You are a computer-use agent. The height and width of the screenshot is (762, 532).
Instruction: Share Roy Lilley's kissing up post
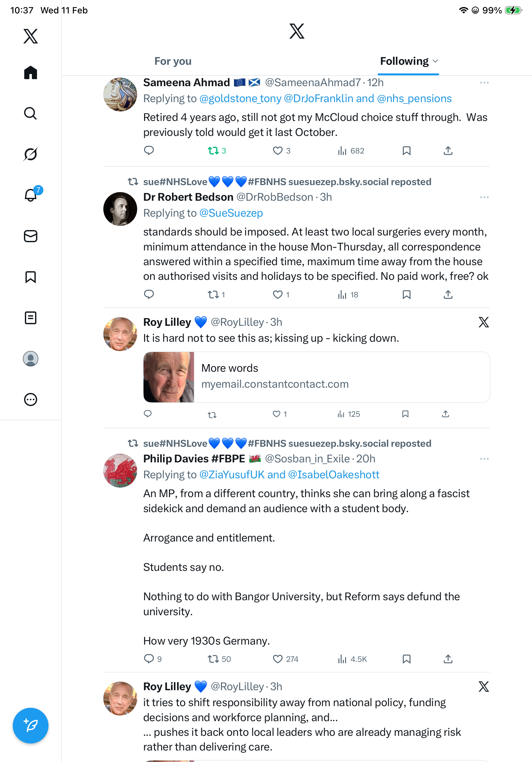pos(446,414)
